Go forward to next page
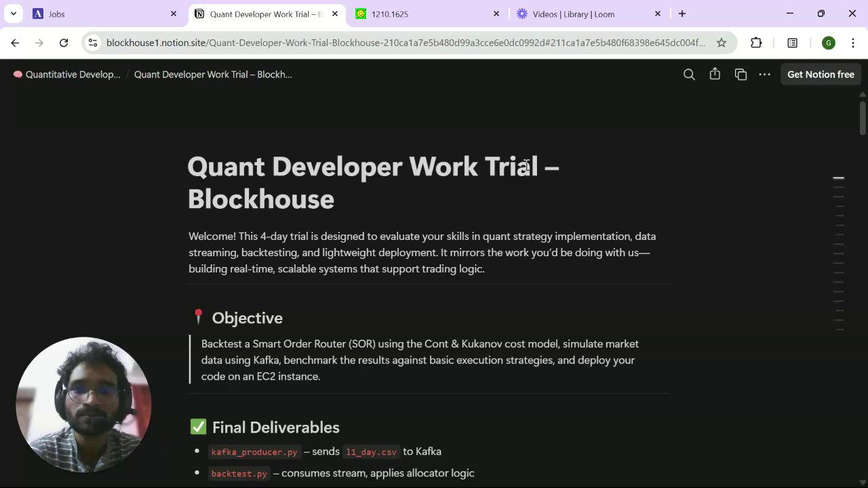 click(39, 43)
